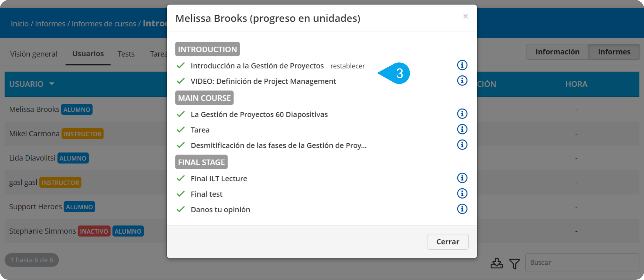View info for La Gestión de Proyectos 60 Diapositivas
The image size is (644, 280).
pyautogui.click(x=462, y=114)
